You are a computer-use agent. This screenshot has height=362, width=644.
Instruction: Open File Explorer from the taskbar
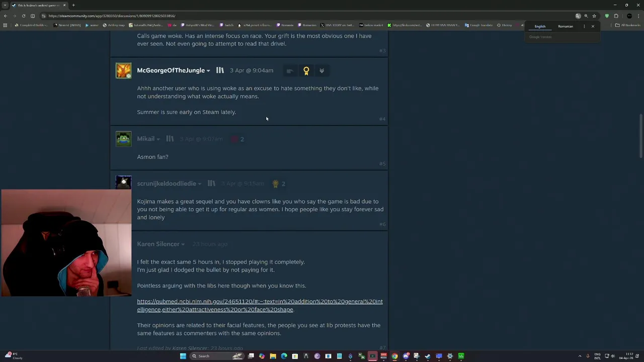(273, 356)
